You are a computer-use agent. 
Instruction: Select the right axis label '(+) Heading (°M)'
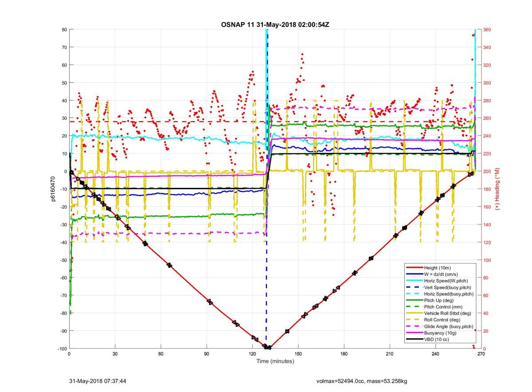497,189
